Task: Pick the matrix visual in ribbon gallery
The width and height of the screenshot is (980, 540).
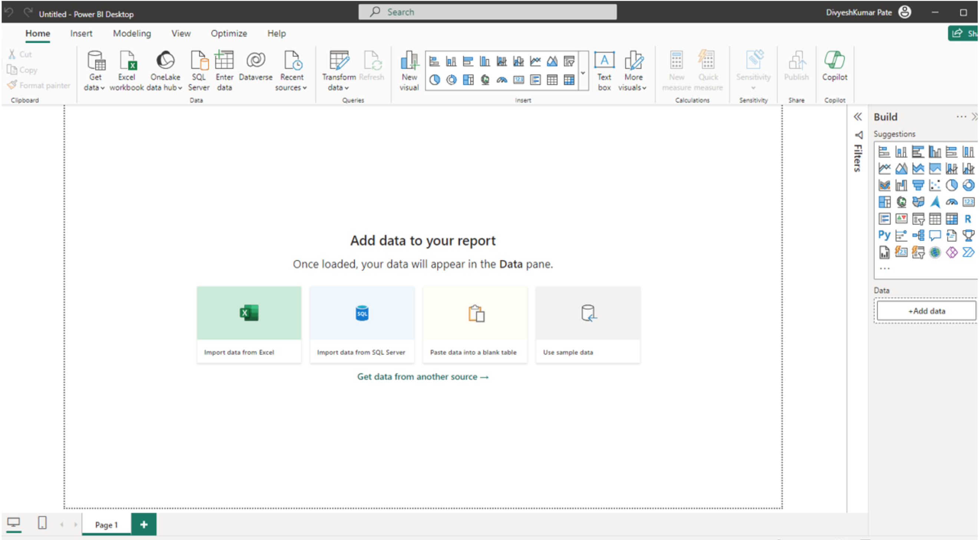Action: click(569, 80)
